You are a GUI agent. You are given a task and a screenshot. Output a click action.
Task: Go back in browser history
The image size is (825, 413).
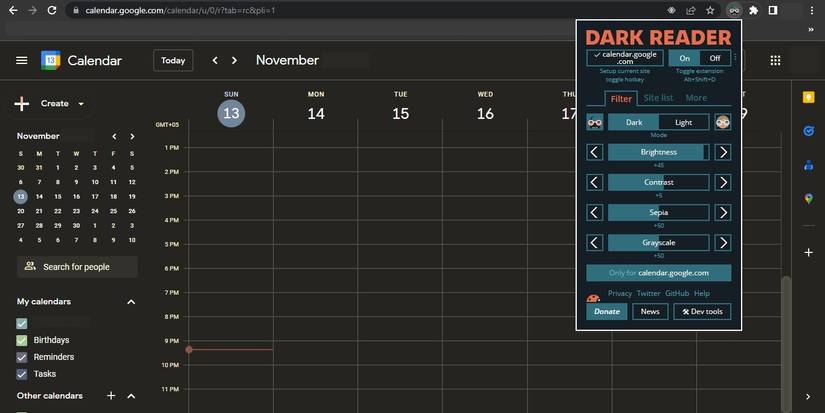click(13, 11)
